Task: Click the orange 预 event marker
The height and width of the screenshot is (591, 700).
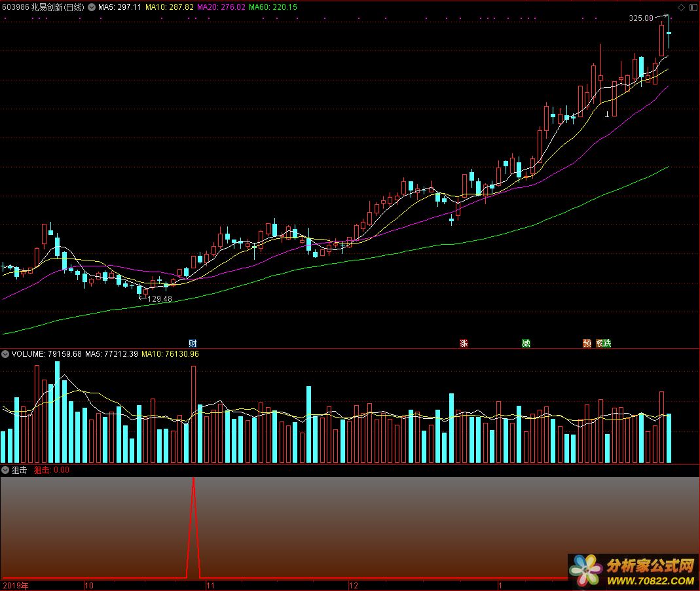Action: 587,343
